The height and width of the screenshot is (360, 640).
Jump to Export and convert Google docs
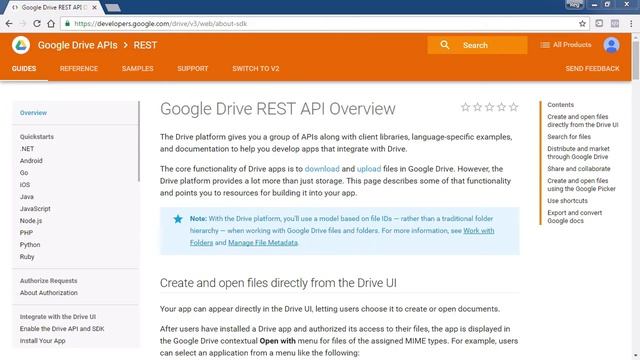(575, 217)
